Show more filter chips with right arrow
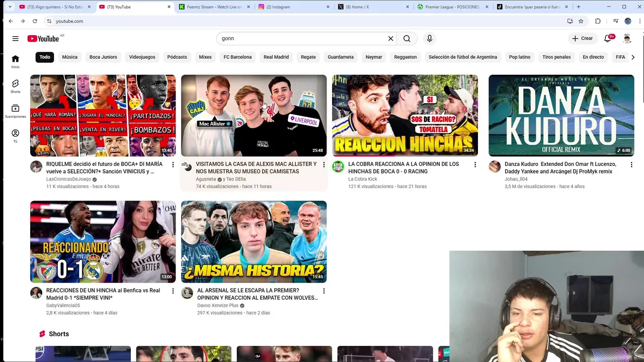 633,57
